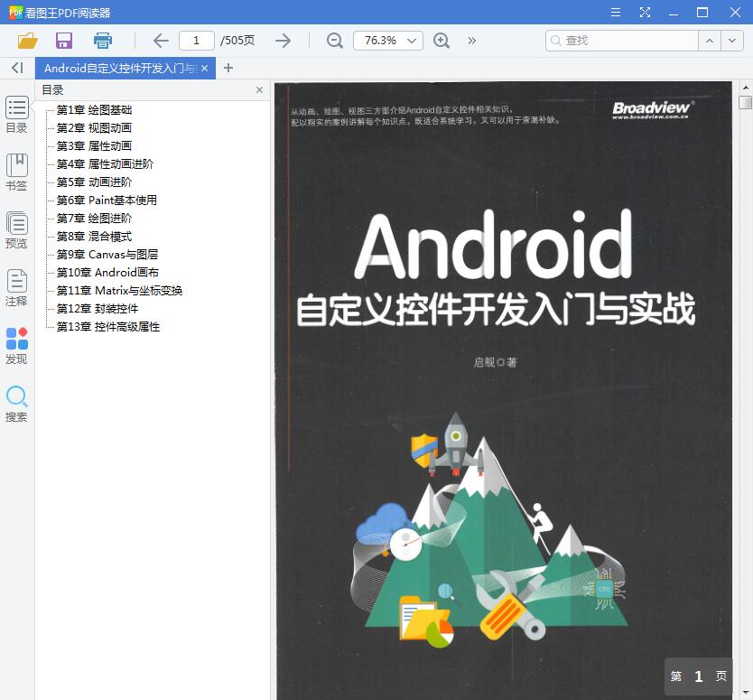The height and width of the screenshot is (700, 753).
Task: Find next match with the down arrow
Action: coord(732,41)
